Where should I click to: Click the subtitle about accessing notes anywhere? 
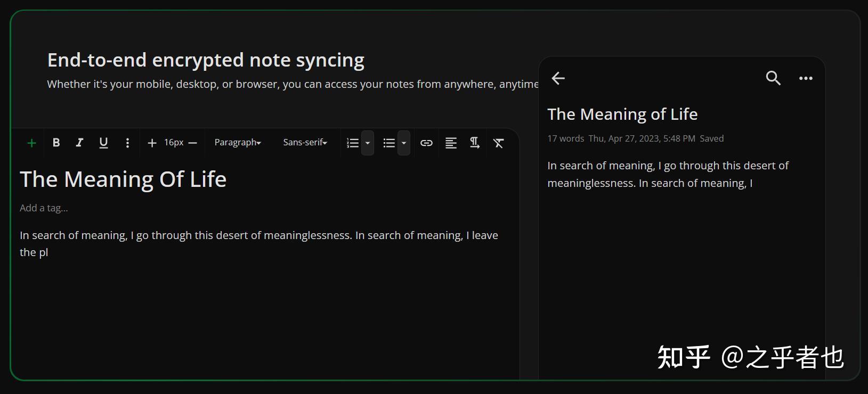(293, 84)
